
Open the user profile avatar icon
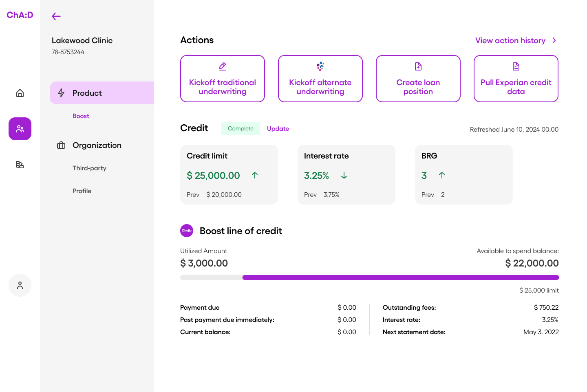20,285
